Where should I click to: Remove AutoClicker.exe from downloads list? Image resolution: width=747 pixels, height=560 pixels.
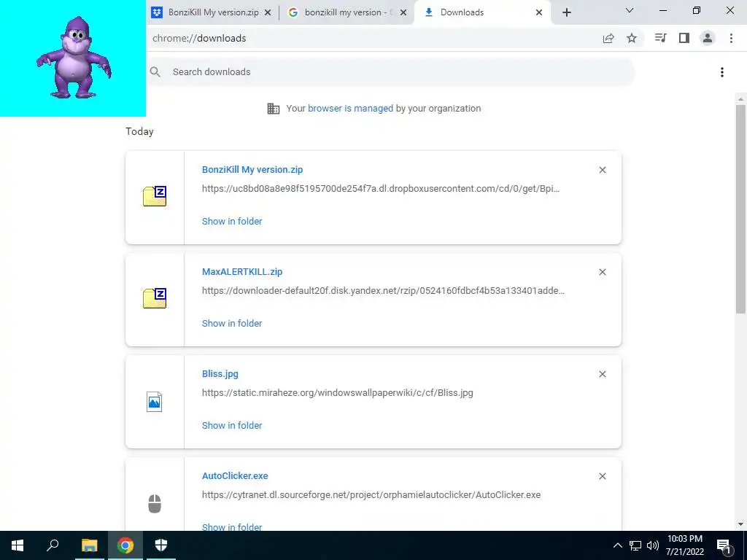click(602, 476)
